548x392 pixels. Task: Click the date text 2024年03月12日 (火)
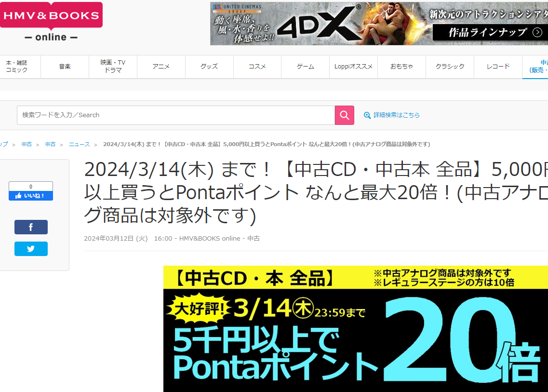pos(116,239)
